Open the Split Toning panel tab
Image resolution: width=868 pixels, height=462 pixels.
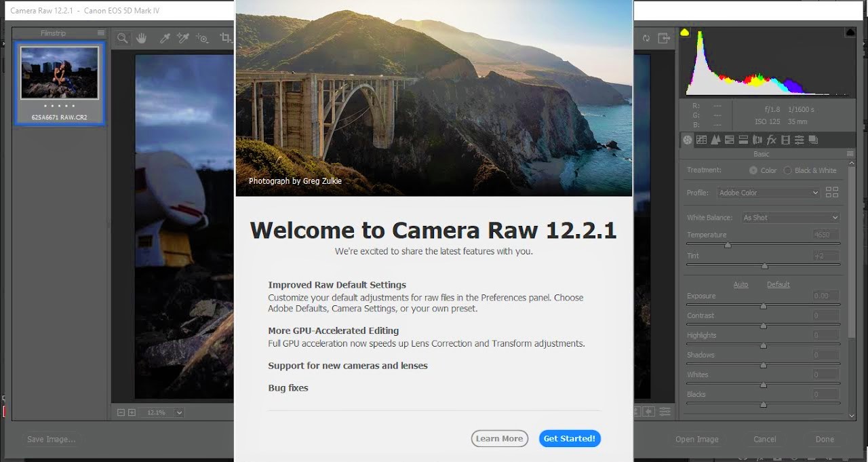pos(743,140)
